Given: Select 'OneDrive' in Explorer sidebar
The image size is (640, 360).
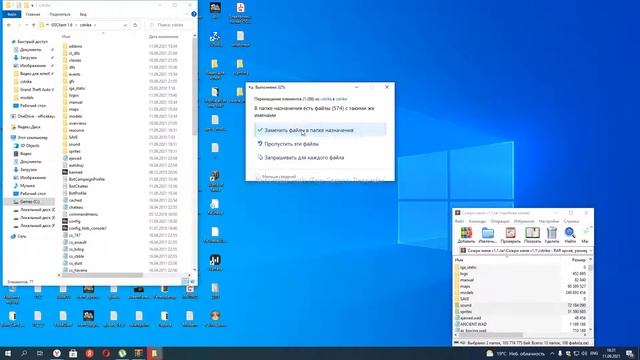Looking at the screenshot, I should [36, 116].
